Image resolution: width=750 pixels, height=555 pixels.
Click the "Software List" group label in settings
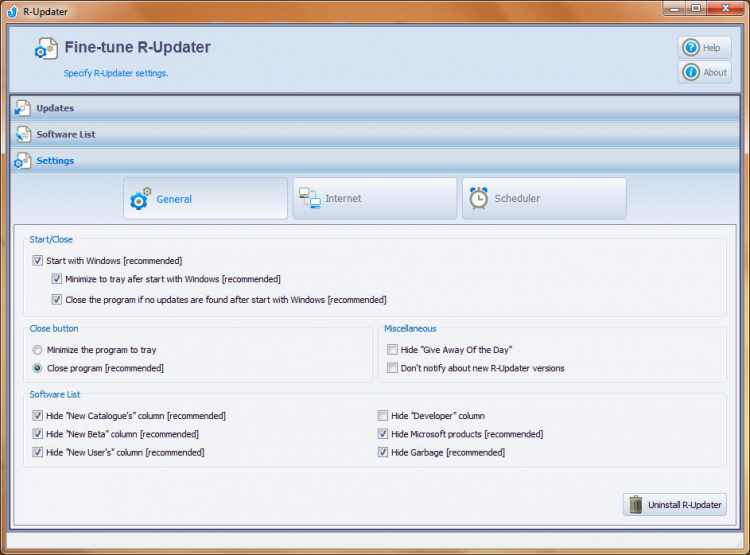pos(55,395)
